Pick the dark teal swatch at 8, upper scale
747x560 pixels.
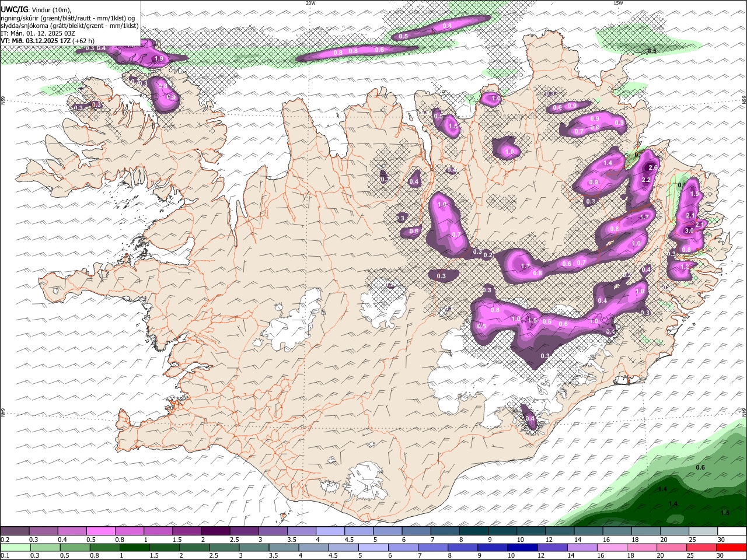(473, 531)
